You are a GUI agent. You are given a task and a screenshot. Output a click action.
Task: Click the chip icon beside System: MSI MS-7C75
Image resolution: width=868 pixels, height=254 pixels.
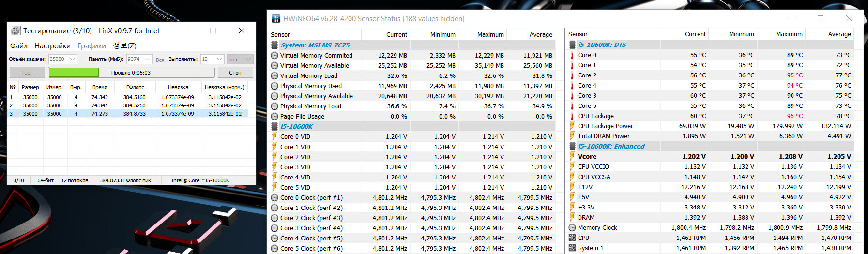tap(274, 45)
